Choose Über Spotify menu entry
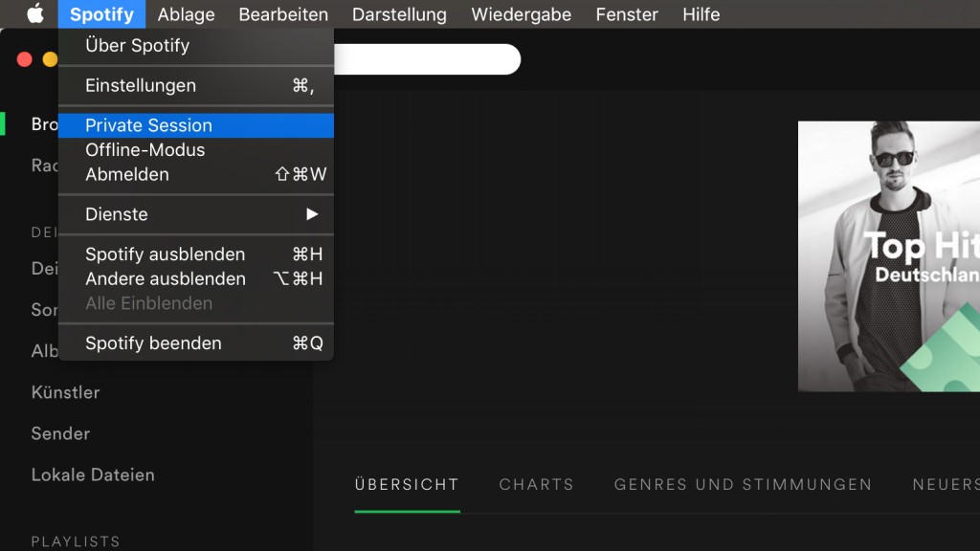The width and height of the screenshot is (980, 551). pos(137,45)
